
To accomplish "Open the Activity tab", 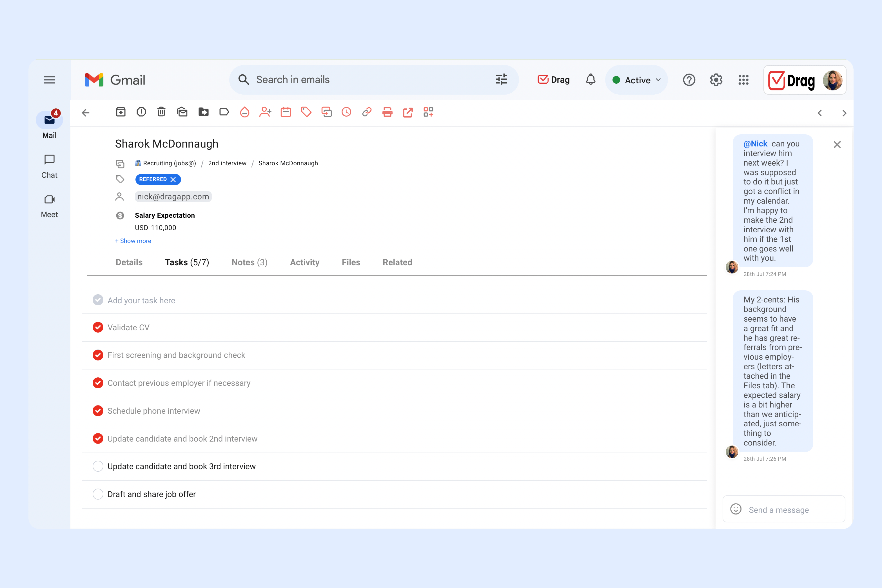I will coord(304,262).
